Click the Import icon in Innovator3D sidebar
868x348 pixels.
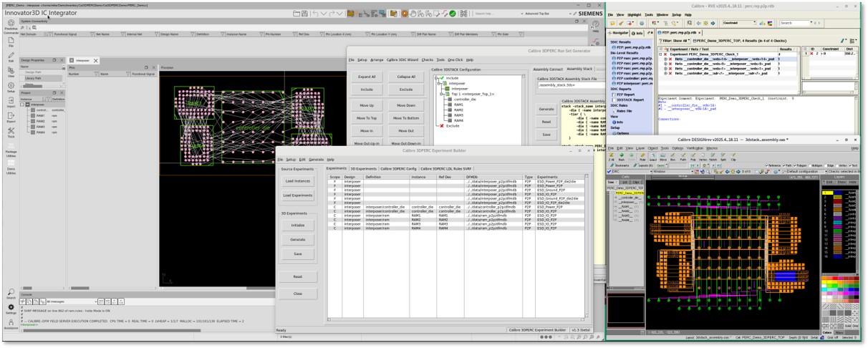click(x=10, y=102)
